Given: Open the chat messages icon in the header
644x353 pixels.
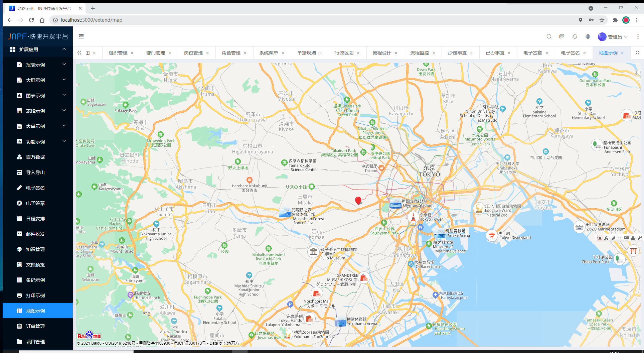Looking at the screenshot, I should pos(561,36).
